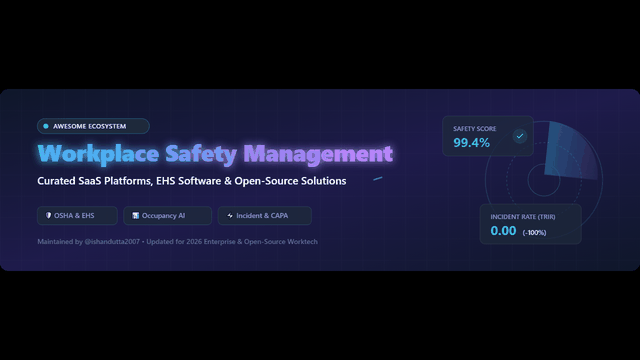Viewport: 640px width, 360px height.
Task: Open the Incident Rate (TRIR) card
Action: point(530,224)
